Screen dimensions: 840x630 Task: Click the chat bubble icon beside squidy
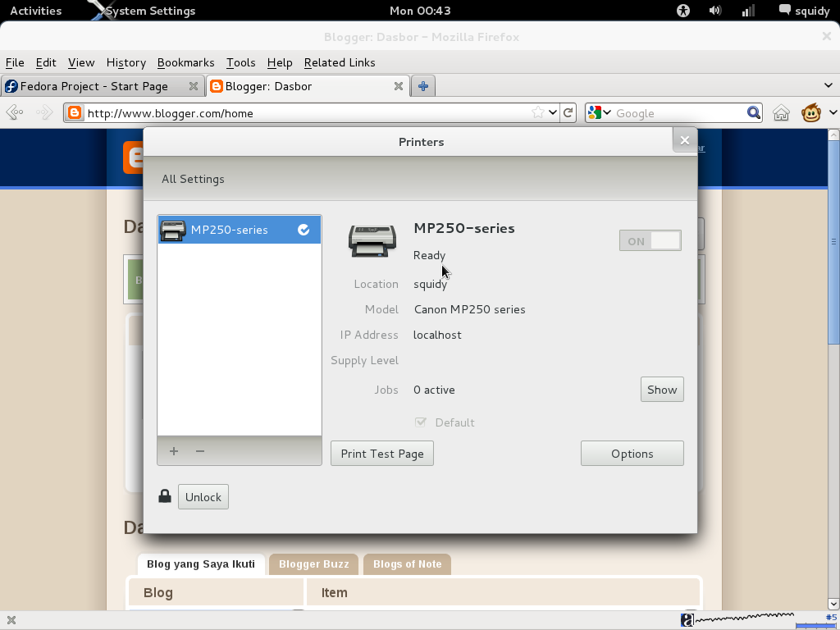[785, 10]
